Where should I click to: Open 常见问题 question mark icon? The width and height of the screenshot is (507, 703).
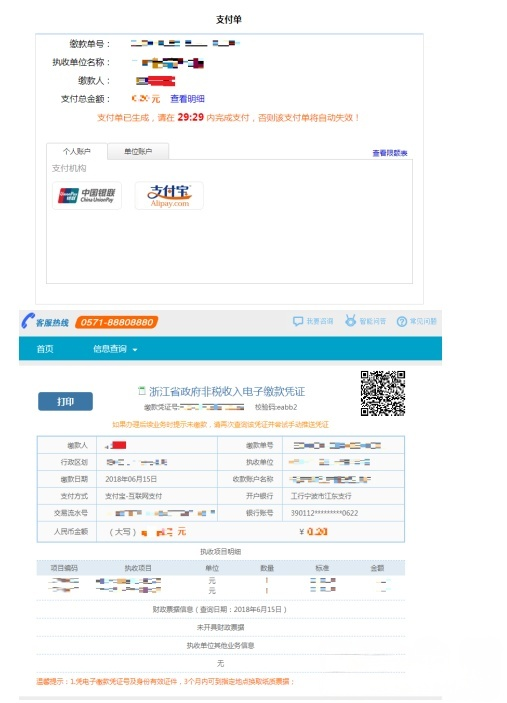(402, 321)
